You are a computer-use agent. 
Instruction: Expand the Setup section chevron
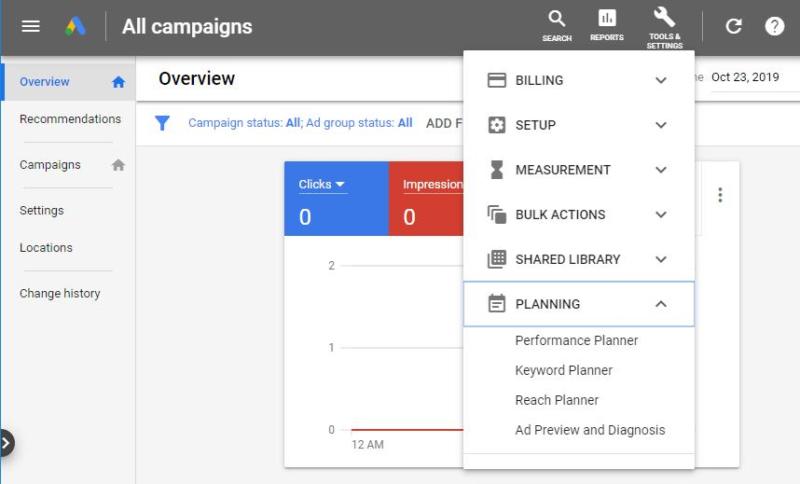(x=661, y=125)
